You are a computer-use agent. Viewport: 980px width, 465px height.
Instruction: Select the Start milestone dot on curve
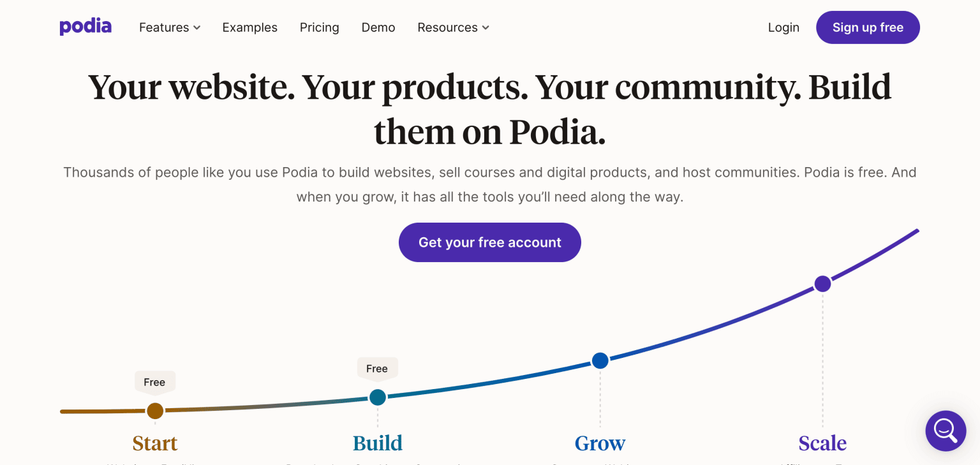pyautogui.click(x=155, y=411)
